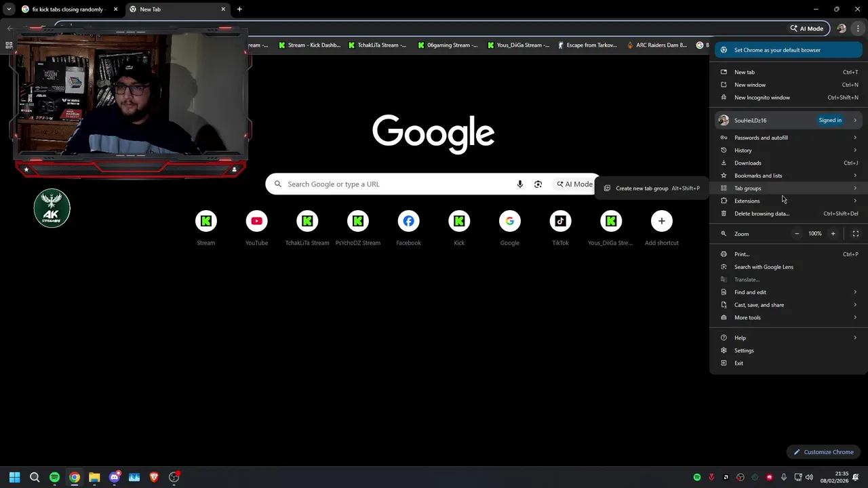The height and width of the screenshot is (488, 868).
Task: Expand 'Cast, save, and share' submenu
Action: coord(789,305)
